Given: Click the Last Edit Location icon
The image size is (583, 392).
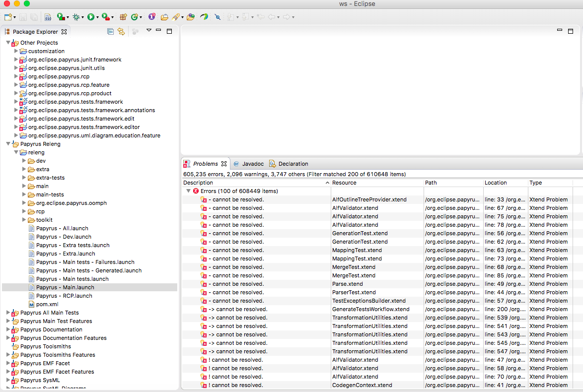Looking at the screenshot, I should (x=261, y=17).
